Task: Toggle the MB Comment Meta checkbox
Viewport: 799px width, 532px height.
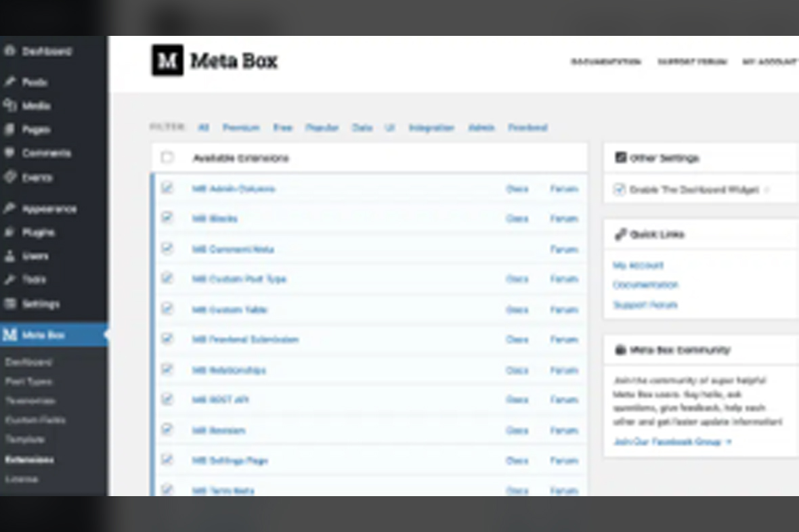Action: coord(167,248)
